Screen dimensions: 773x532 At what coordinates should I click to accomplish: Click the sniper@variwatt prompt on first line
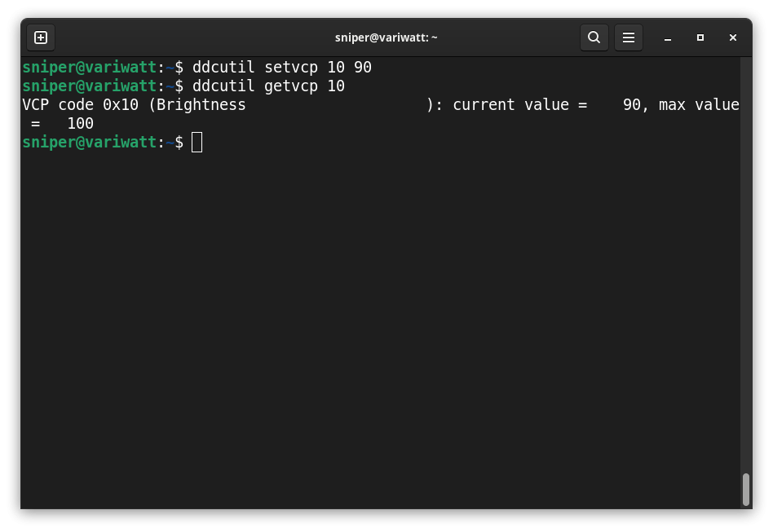click(89, 68)
